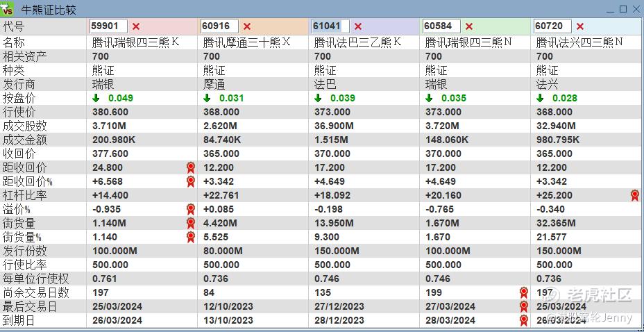Image resolution: width=644 pixels, height=332 pixels.
Task: Click the 代号 row label
Action: tap(13, 26)
